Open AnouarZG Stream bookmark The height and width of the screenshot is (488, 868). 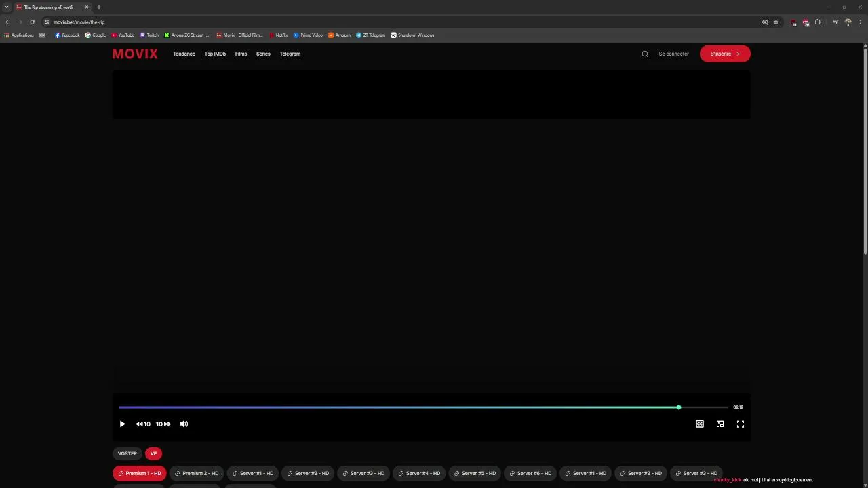click(x=187, y=35)
